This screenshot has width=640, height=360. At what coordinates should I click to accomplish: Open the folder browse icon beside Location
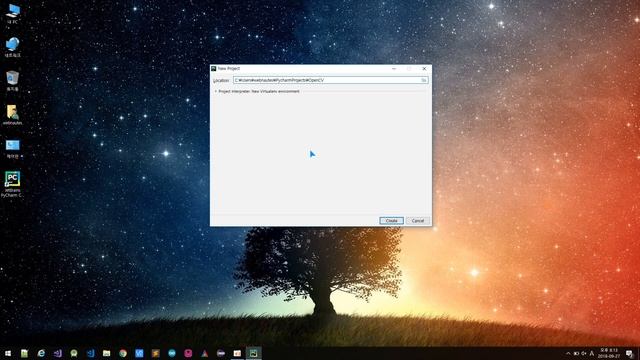click(x=424, y=80)
